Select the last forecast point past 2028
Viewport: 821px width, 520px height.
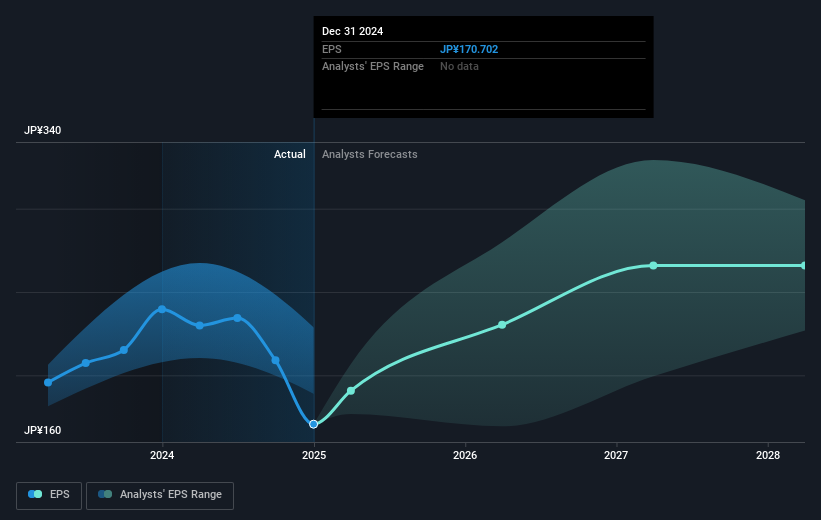pyautogui.click(x=804, y=266)
